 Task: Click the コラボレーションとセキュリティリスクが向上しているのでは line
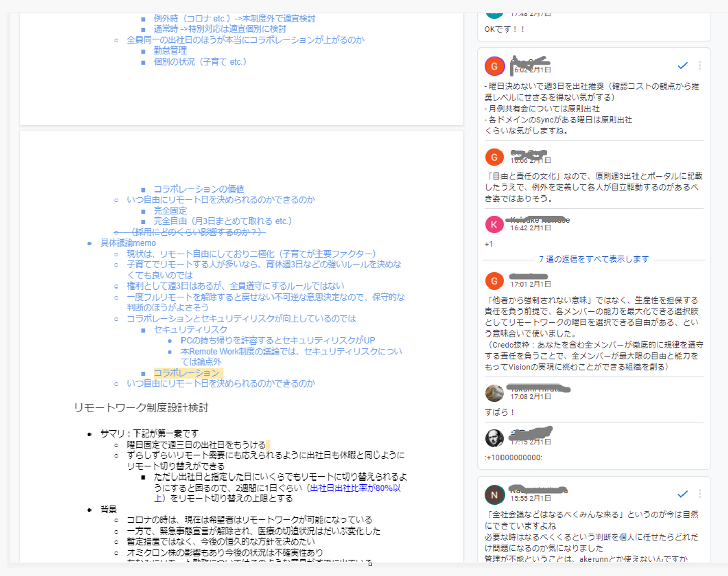pyautogui.click(x=241, y=319)
